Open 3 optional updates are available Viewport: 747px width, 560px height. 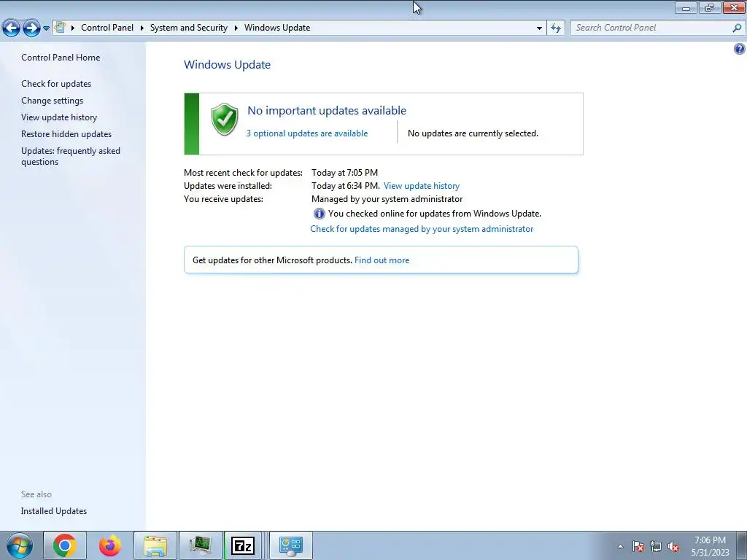[307, 133]
